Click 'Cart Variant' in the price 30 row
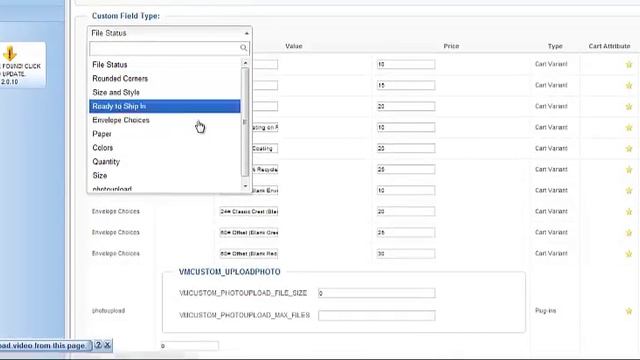 (551, 253)
